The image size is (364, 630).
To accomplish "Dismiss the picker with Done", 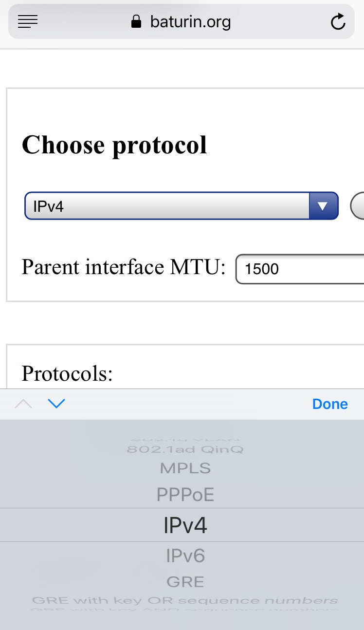I will (x=330, y=404).
